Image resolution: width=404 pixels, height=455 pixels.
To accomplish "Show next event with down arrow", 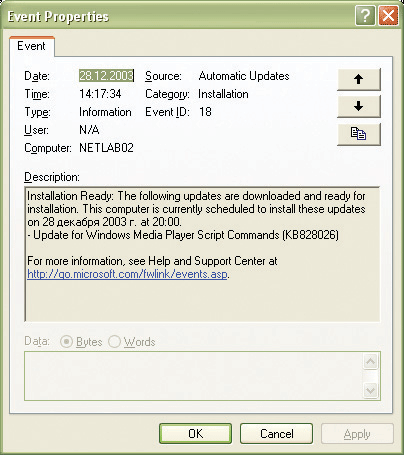I will tap(359, 107).
